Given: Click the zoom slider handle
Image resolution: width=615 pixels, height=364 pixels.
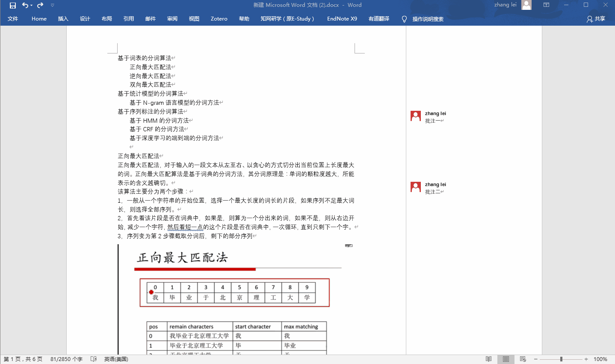Looking at the screenshot, I should tap(561, 359).
